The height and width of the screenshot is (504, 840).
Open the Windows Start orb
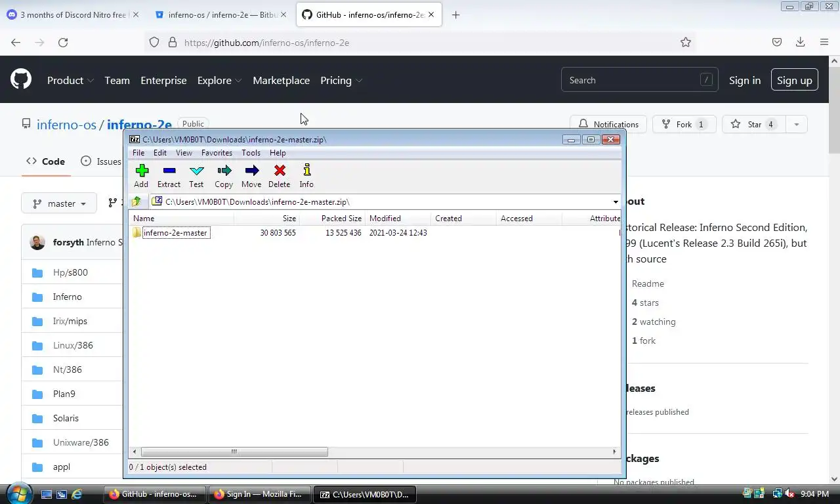click(x=18, y=493)
